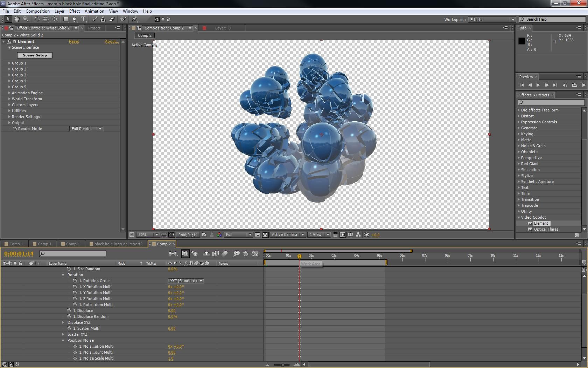Viewport: 588px width, 368px height.
Task: Expand Group 1 in Scene Interface
Action: [9, 63]
